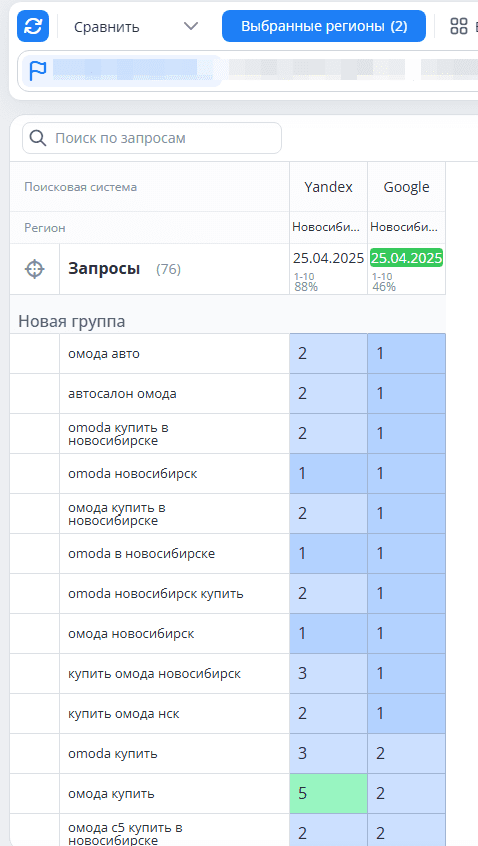This screenshot has height=846, width=478.
Task: Click the Выбранные регионы (2) button
Action: click(324, 26)
